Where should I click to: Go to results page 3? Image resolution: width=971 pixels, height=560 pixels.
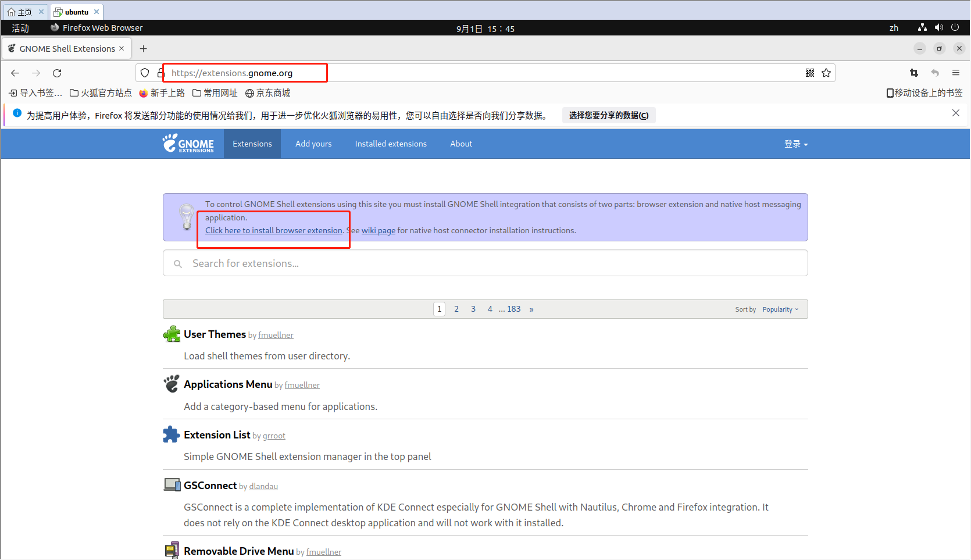[473, 309]
